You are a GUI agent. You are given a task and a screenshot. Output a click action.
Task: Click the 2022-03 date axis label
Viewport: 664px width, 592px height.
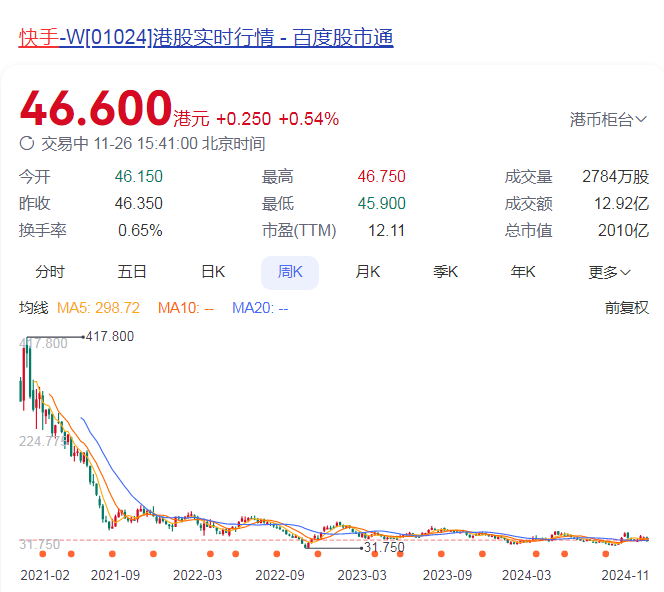(x=197, y=575)
